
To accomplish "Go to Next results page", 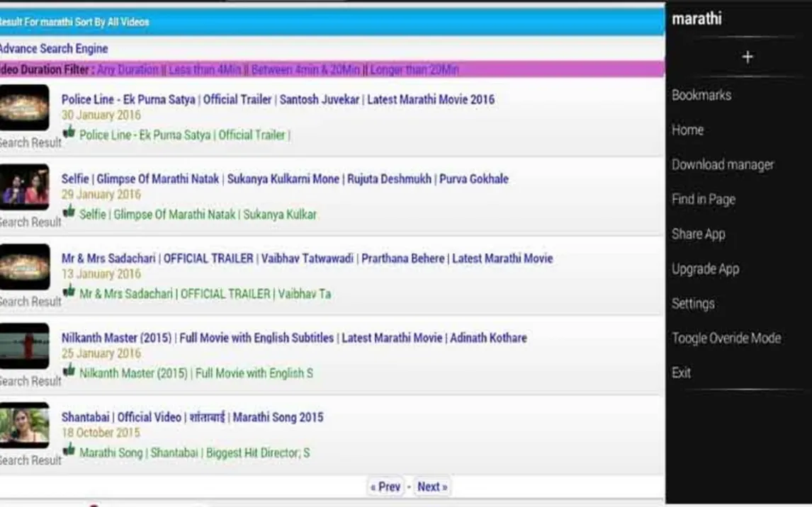I will 432,487.
